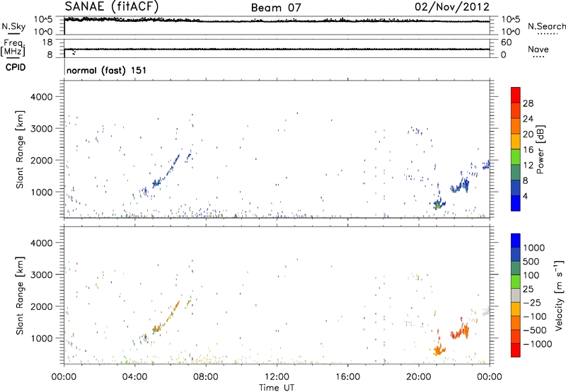Image resolution: width=566 pixels, height=392 pixels.
Task: Click the red bottom segment of the Velocity colorbar
Action: 516,350
